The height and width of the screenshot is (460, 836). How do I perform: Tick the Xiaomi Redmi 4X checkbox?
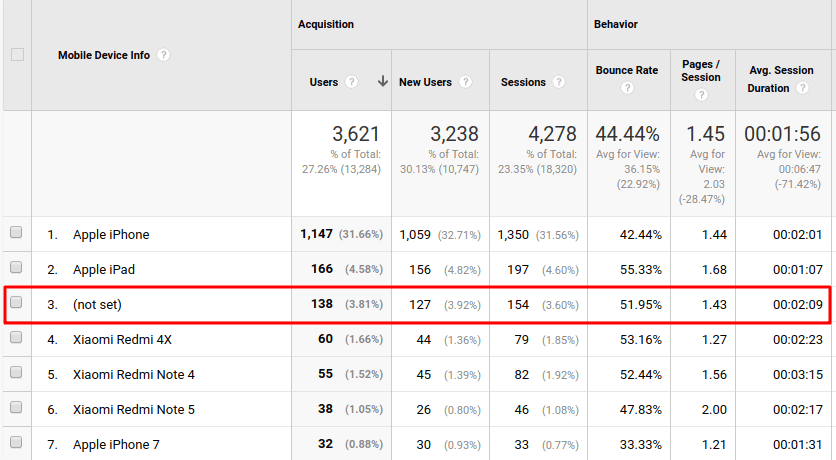tap(16, 339)
